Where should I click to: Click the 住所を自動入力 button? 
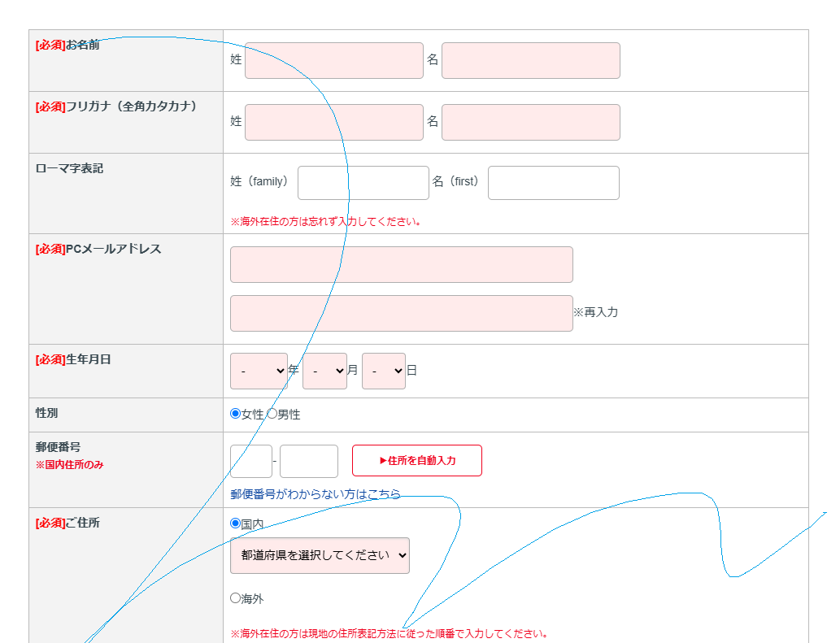pyautogui.click(x=417, y=460)
